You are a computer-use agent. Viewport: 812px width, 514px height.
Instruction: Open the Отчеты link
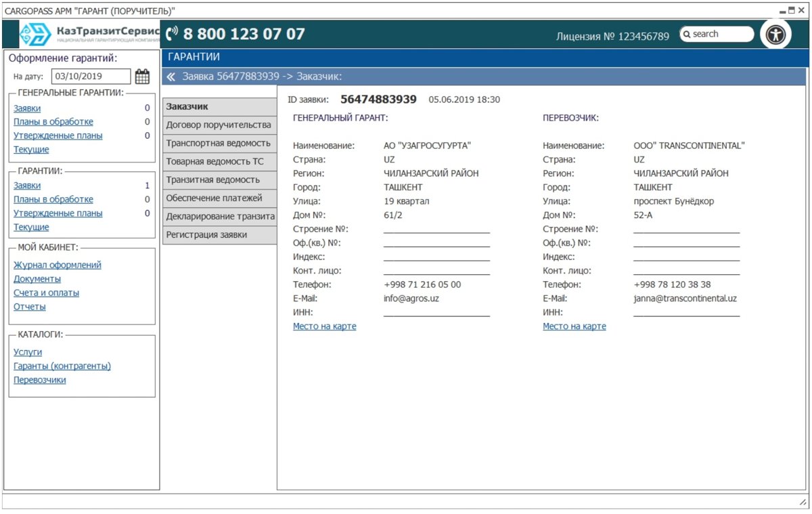[x=30, y=307]
